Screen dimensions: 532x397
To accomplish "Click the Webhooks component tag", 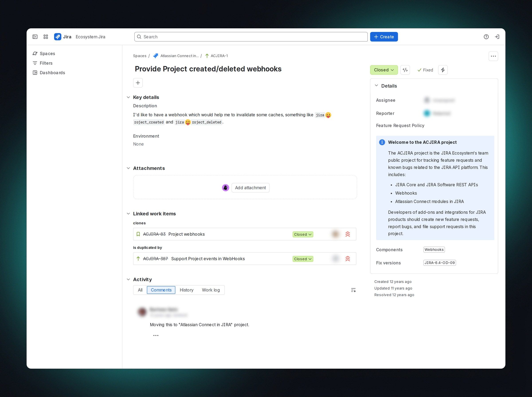I will [x=434, y=250].
